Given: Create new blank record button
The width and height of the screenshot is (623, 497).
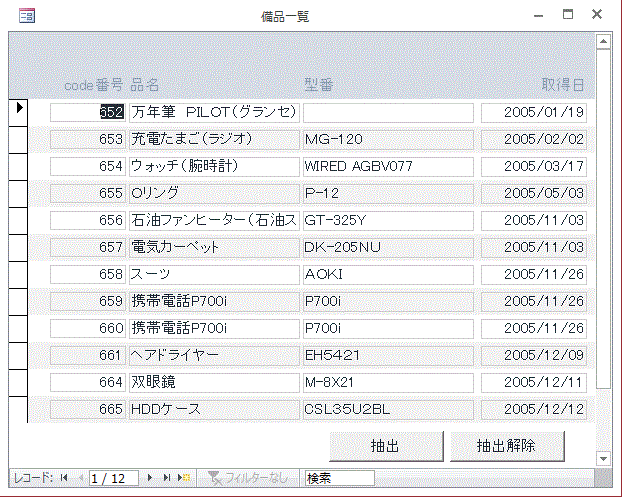Looking at the screenshot, I should 184,478.
